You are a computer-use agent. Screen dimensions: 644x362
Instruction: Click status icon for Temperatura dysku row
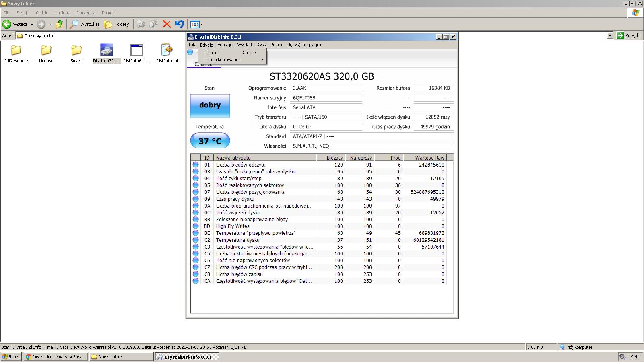(x=196, y=240)
